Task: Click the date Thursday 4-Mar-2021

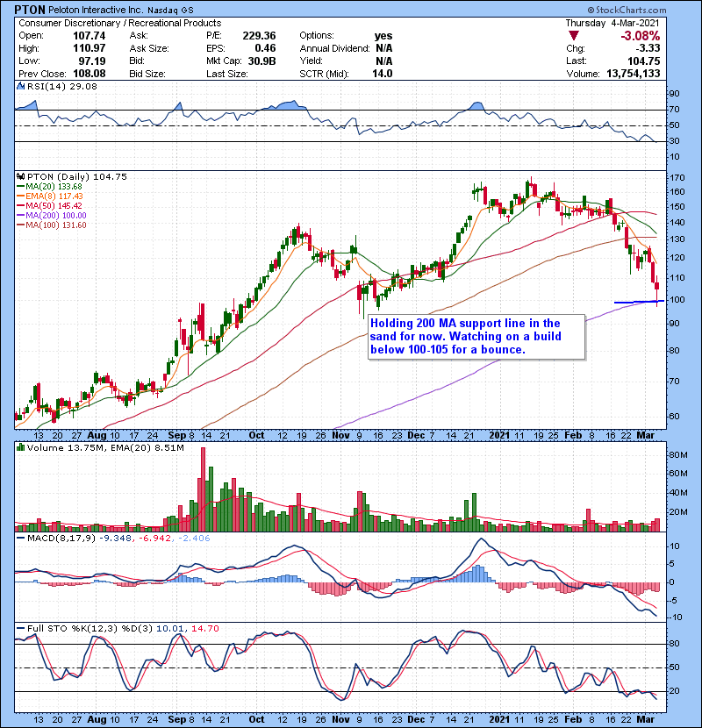Action: [x=612, y=23]
